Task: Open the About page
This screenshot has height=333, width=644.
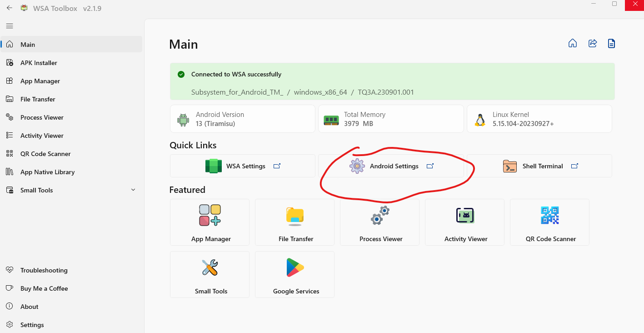Action: point(72,307)
